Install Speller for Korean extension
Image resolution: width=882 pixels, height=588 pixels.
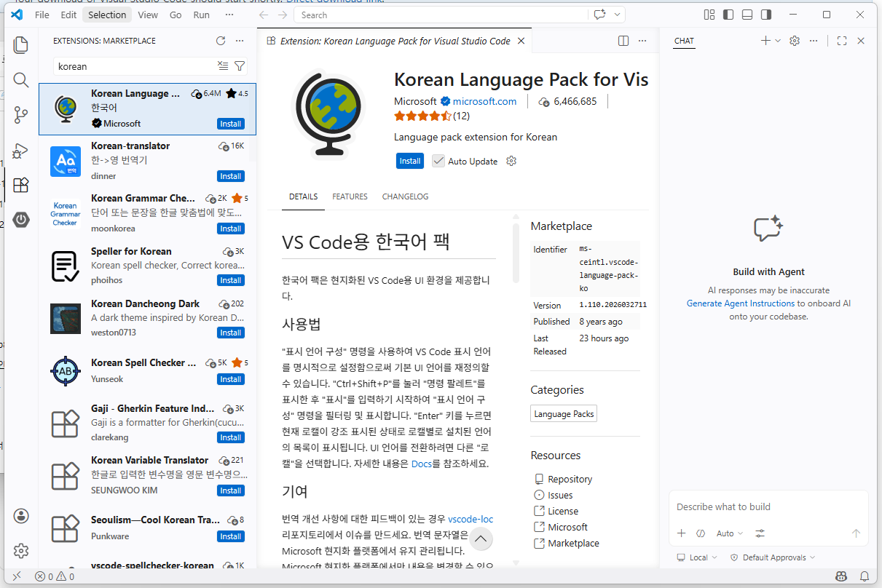click(231, 280)
